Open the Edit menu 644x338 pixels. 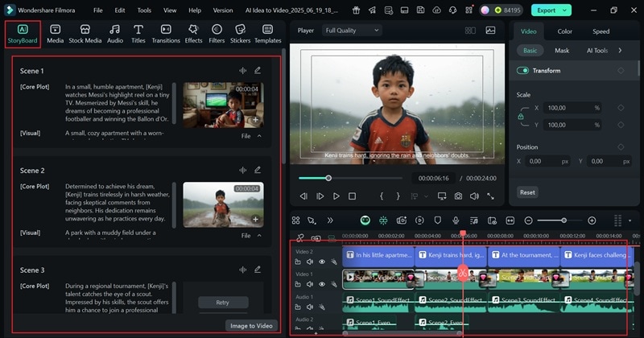point(120,10)
